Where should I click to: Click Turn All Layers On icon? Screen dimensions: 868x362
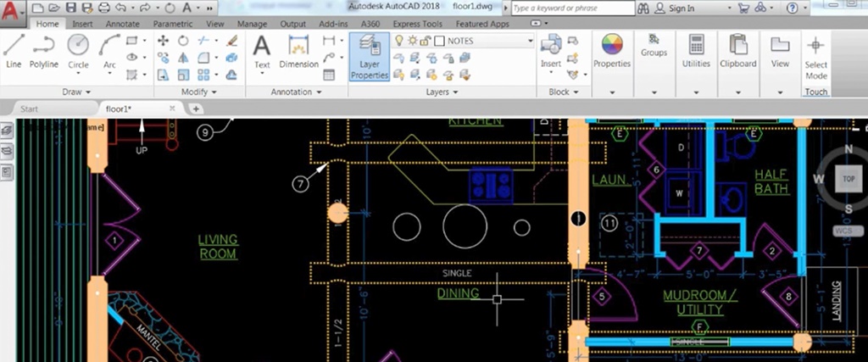398,75
